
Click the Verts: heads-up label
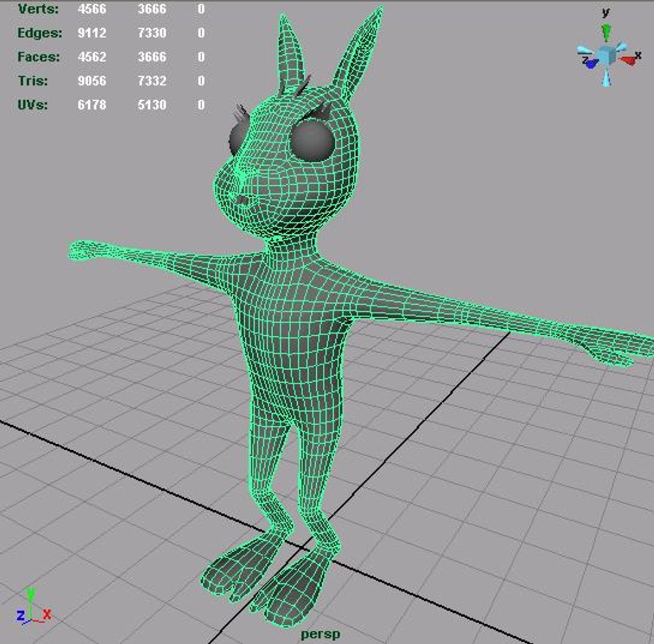point(38,9)
